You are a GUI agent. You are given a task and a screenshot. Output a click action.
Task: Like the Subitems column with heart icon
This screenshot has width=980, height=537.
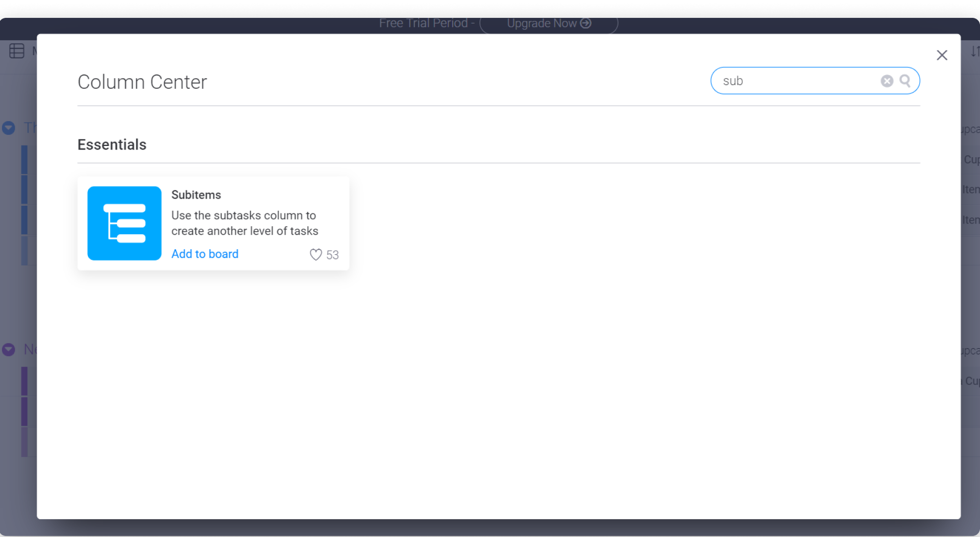[x=316, y=254]
